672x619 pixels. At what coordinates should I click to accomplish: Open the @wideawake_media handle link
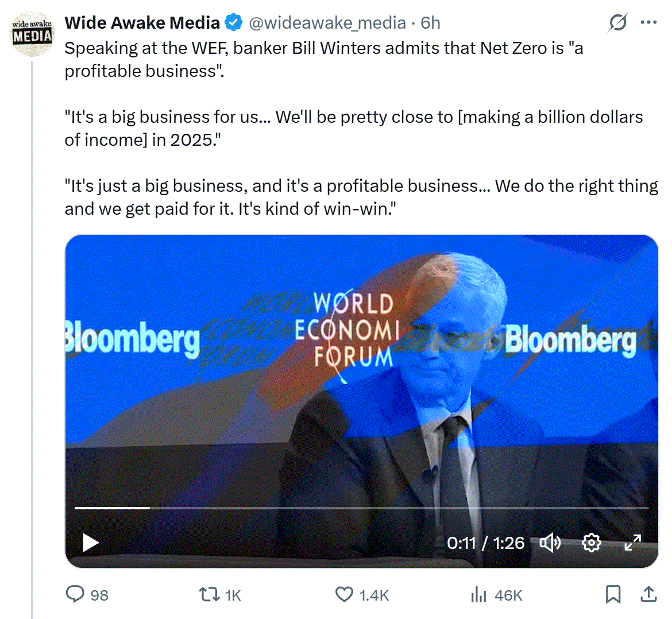pos(327,23)
